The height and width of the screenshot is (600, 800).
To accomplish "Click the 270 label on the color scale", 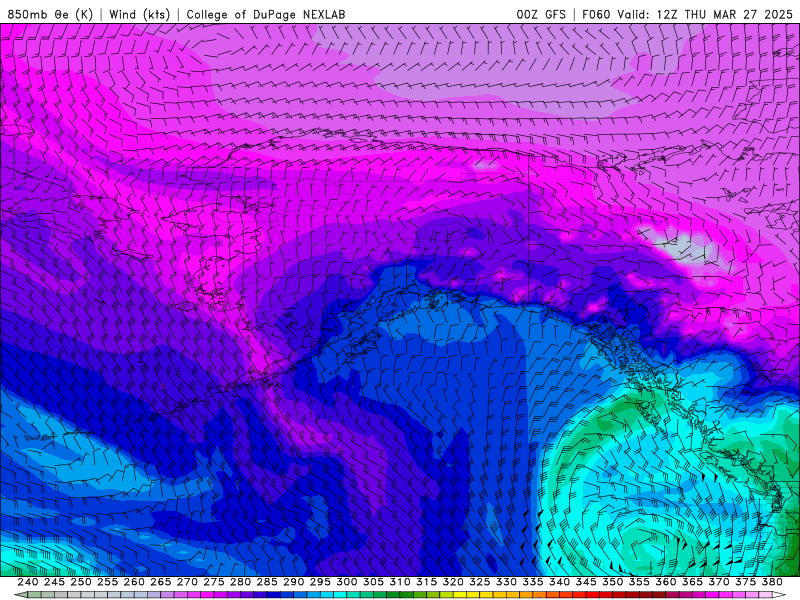I will coord(187,582).
